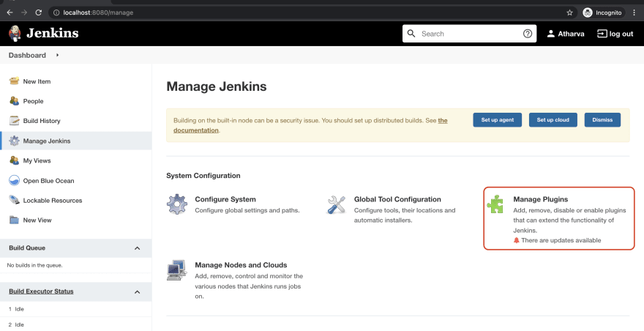Click the Build Executor Status link
The image size is (644, 331).
pyautogui.click(x=41, y=291)
